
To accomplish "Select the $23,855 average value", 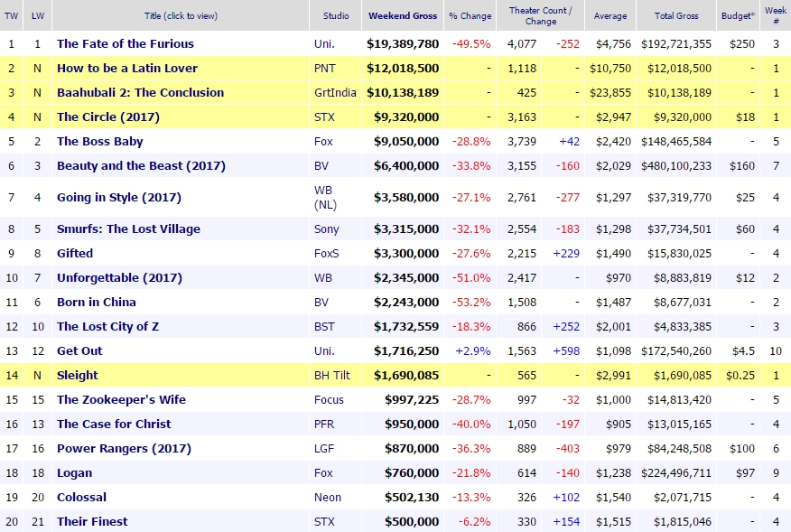I will 610,92.
